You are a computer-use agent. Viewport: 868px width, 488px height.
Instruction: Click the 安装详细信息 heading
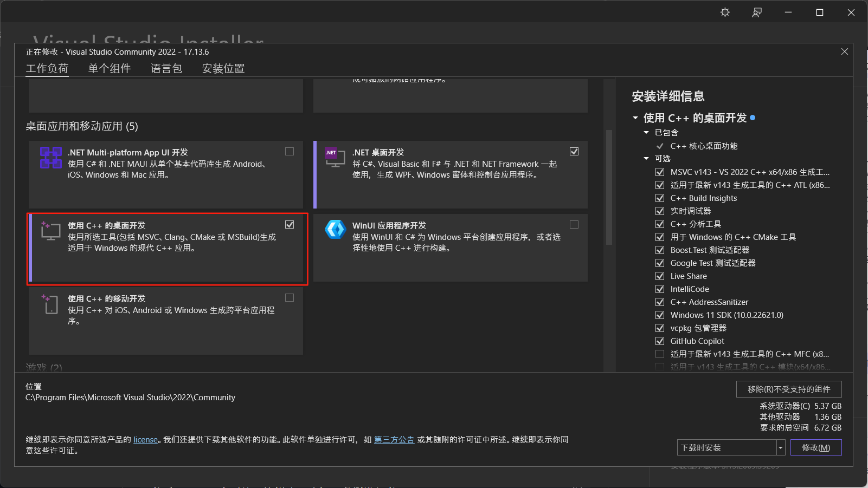pos(668,96)
